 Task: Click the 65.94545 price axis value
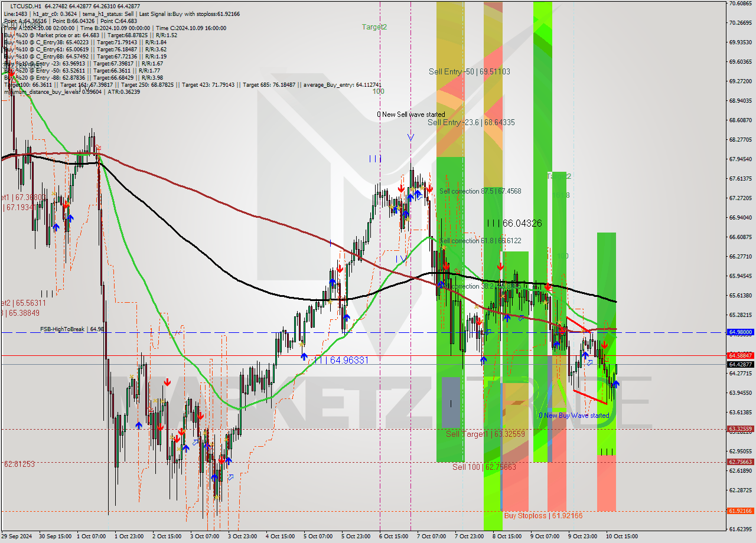click(x=741, y=276)
